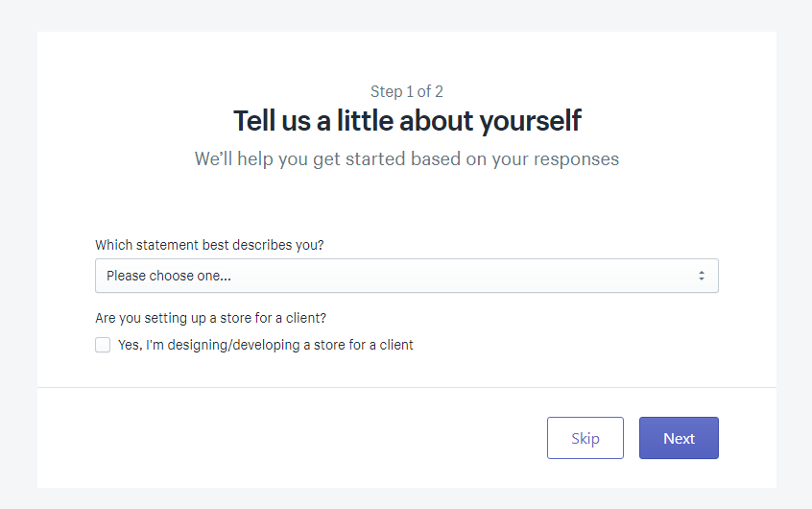Skip this onboarding step
The height and width of the screenshot is (509, 812).
tap(585, 438)
